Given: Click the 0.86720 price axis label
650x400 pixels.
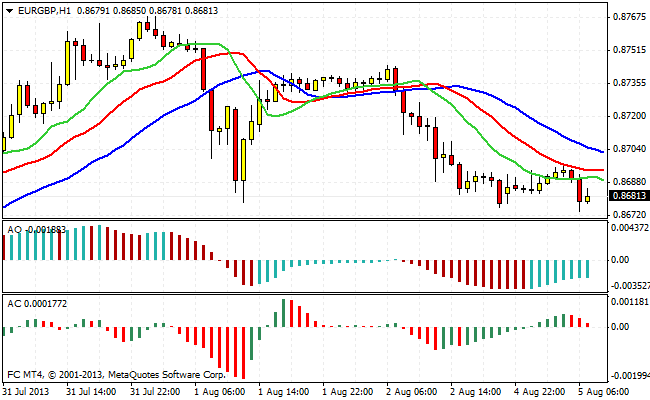Looking at the screenshot, I should pos(629,215).
